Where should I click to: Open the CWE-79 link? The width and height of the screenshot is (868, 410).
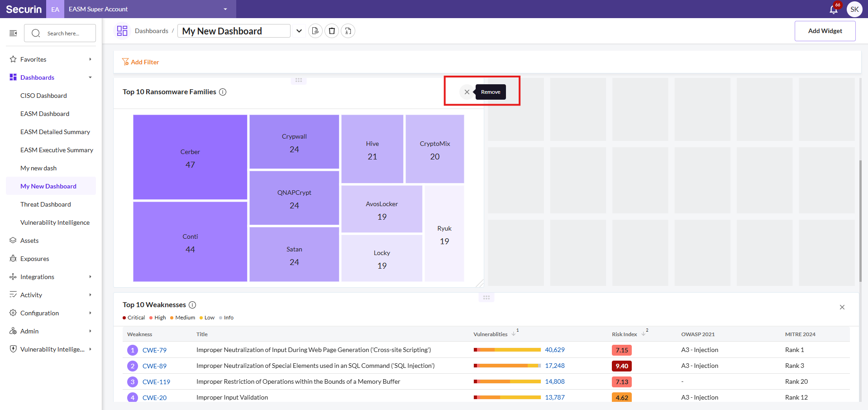coord(154,350)
